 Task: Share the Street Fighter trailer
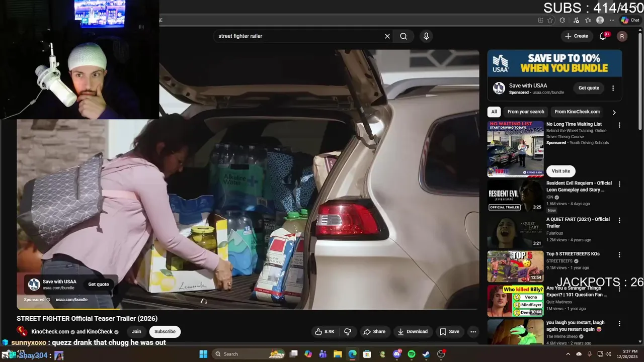click(x=374, y=332)
